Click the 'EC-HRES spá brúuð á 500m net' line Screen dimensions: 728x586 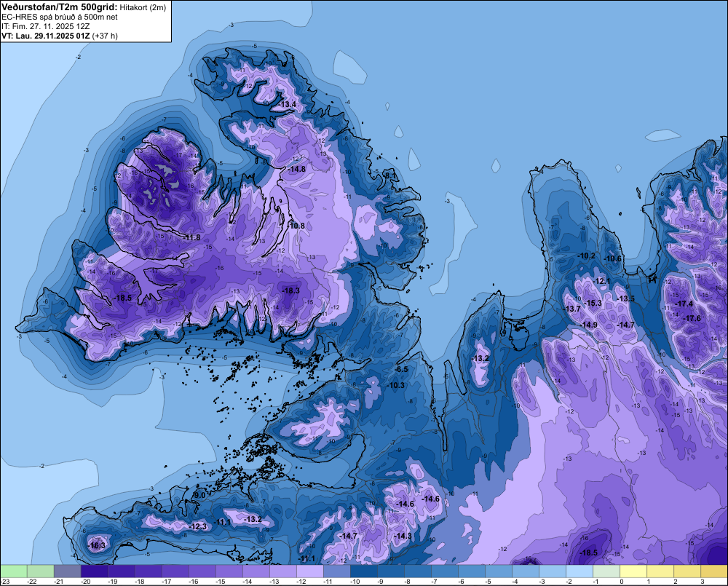click(60, 17)
